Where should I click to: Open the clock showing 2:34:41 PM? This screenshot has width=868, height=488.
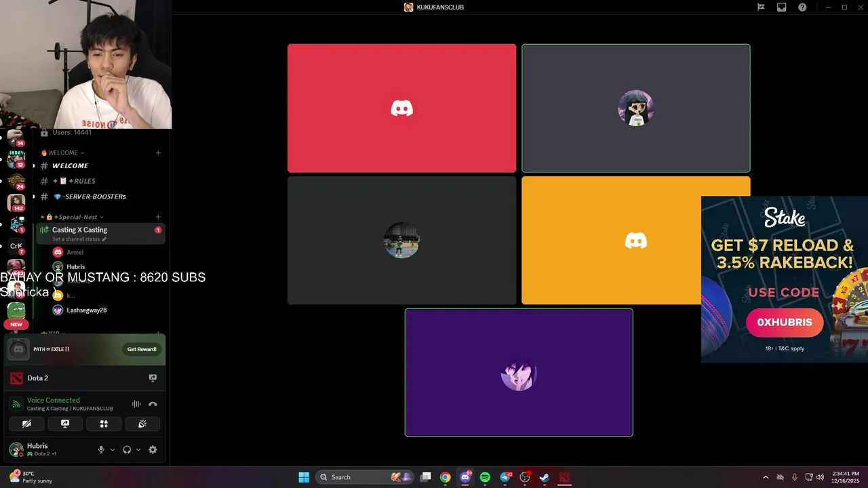[x=845, y=477]
